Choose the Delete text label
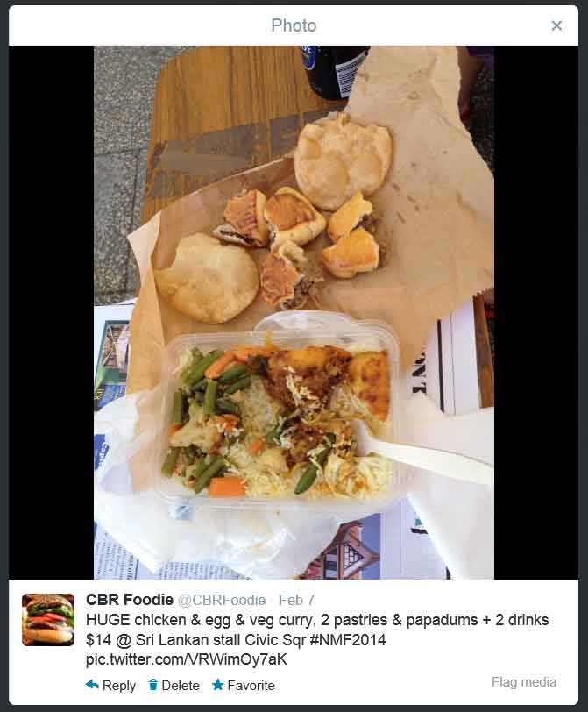This screenshot has width=588, height=712. (x=181, y=685)
